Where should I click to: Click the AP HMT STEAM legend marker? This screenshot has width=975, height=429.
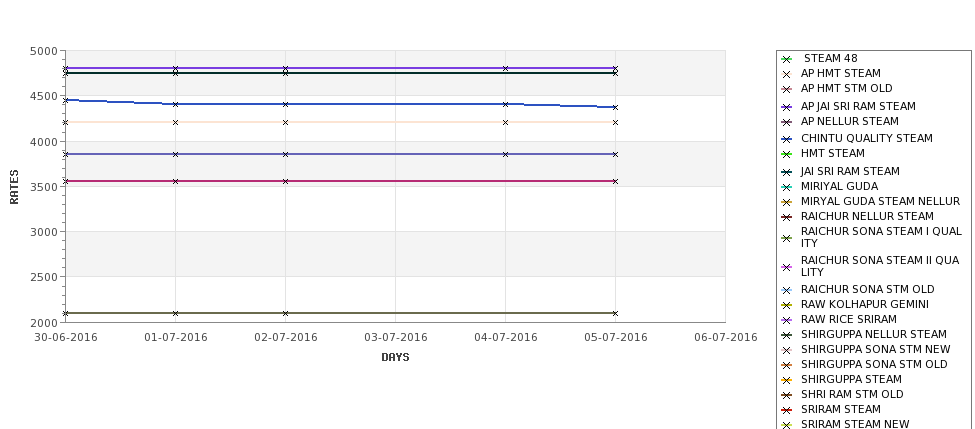pos(786,74)
